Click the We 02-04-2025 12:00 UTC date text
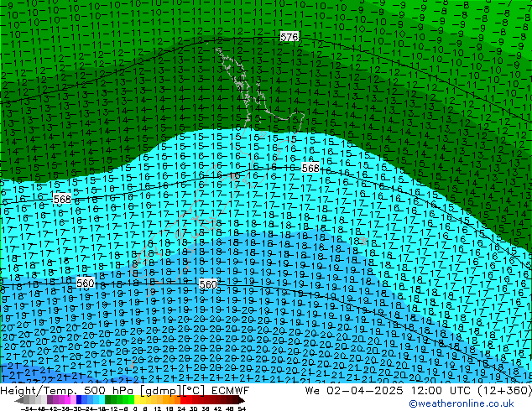Viewport: 532px width, 411px height. [389, 391]
